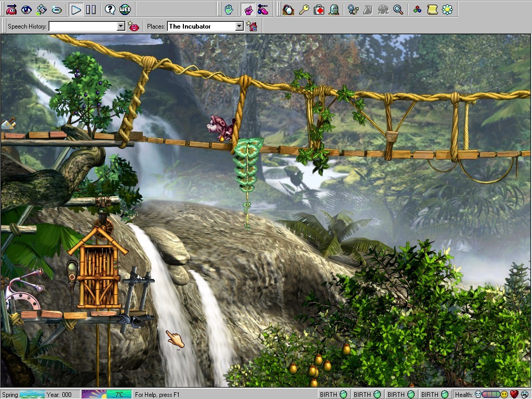
Task: Click the red lips speech icon
Action: [134, 26]
